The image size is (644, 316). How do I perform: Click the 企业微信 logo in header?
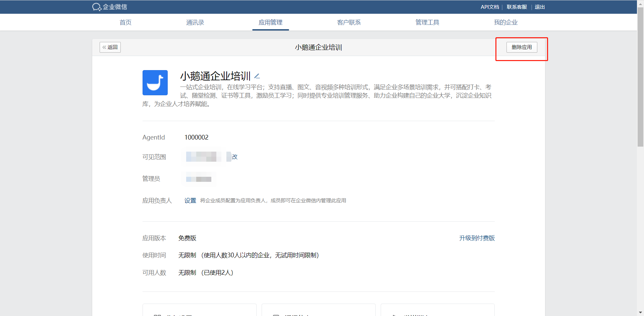(110, 7)
